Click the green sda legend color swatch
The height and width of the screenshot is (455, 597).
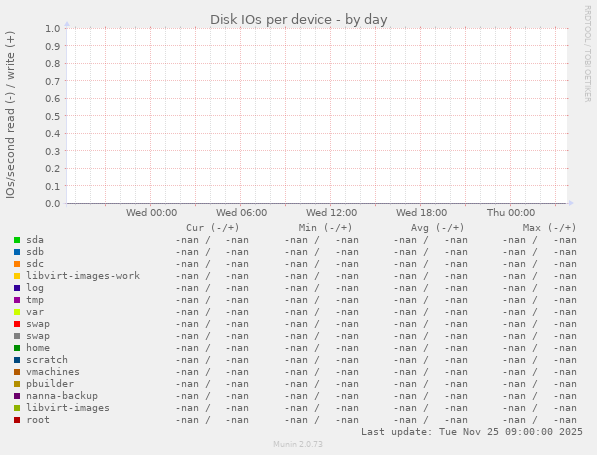point(17,240)
